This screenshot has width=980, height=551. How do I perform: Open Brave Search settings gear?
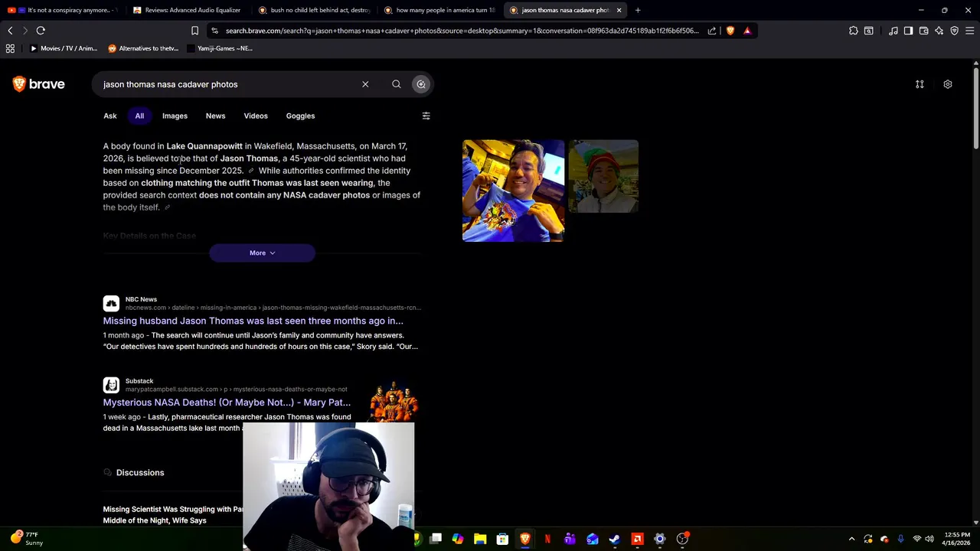948,84
